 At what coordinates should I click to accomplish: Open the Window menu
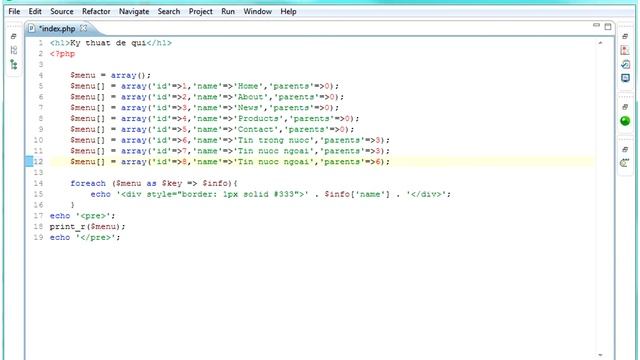[x=258, y=11]
